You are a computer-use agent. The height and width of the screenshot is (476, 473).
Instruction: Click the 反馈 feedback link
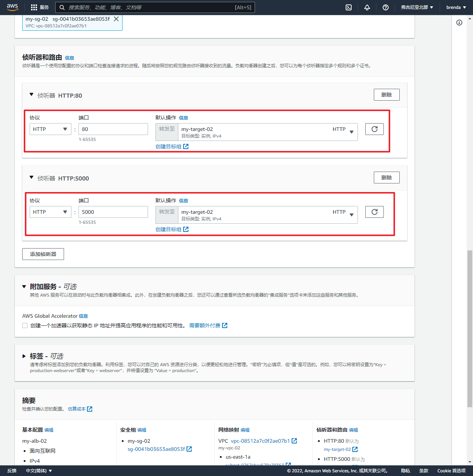[12, 471]
